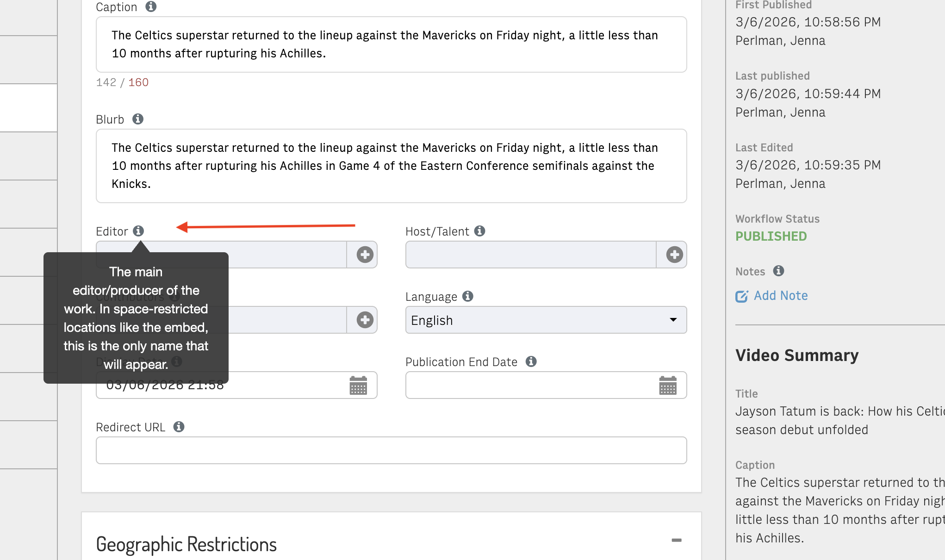
Task: Click the Redirect URL info icon
Action: (x=179, y=427)
